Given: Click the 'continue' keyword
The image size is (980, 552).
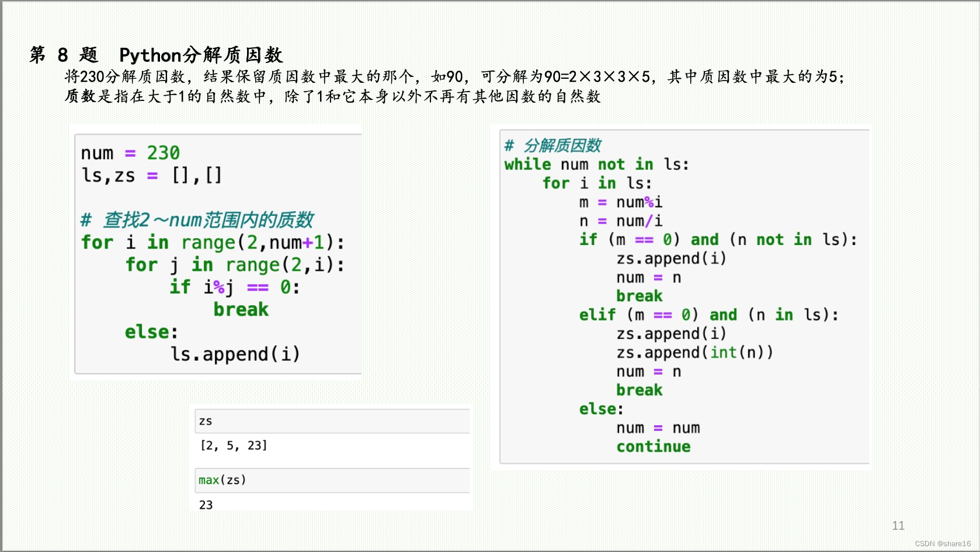Looking at the screenshot, I should click(653, 447).
